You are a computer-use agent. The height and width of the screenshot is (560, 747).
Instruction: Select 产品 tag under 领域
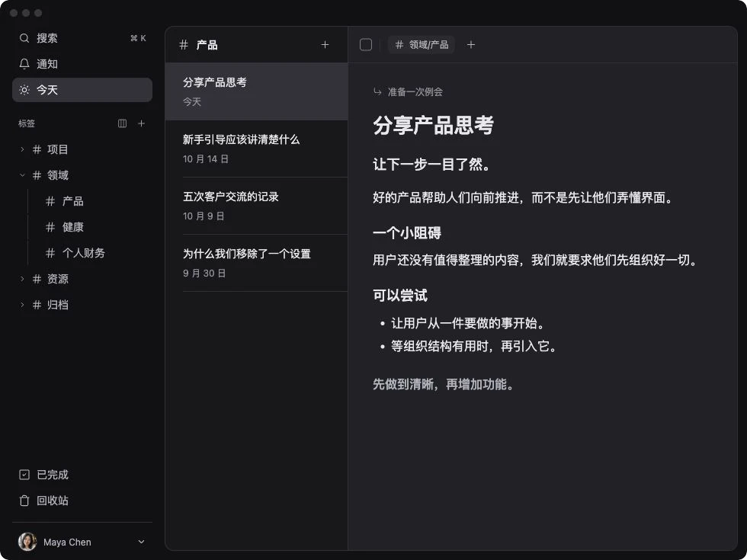point(72,201)
